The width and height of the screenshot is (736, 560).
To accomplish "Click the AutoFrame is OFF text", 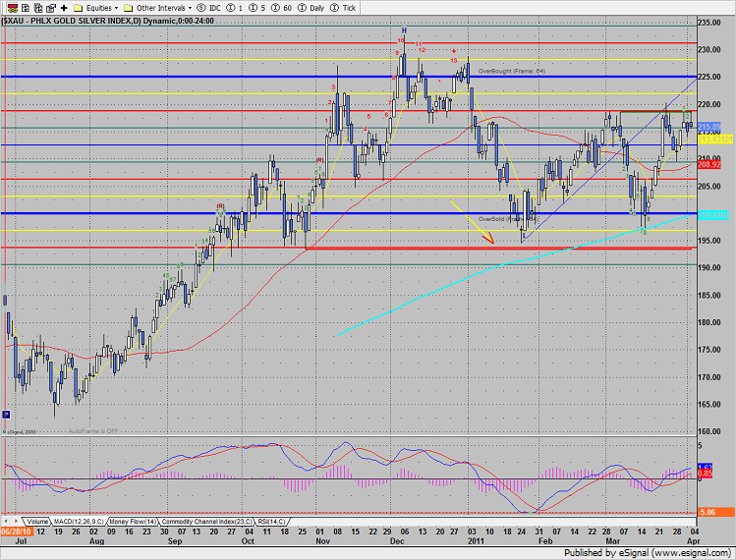I will coord(93,431).
